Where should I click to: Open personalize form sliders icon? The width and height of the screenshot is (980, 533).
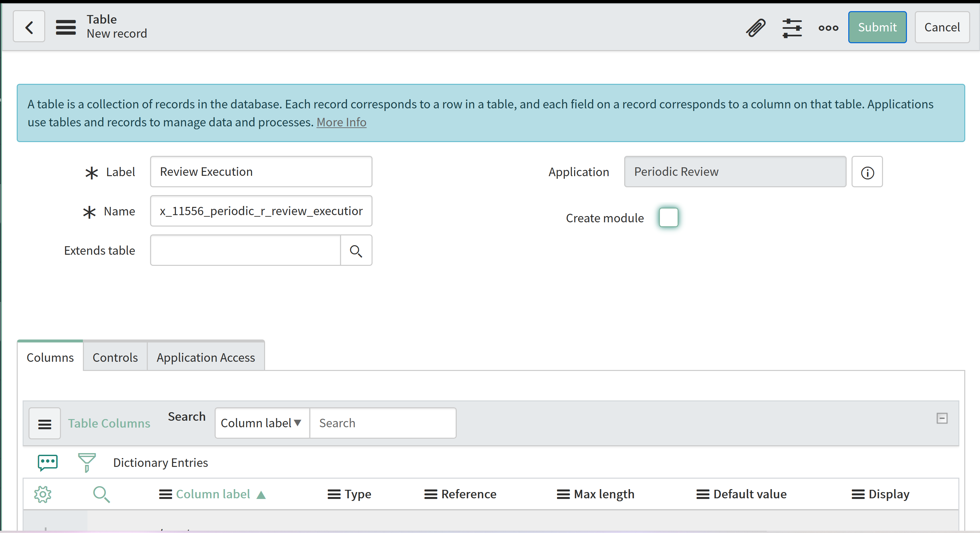(792, 28)
